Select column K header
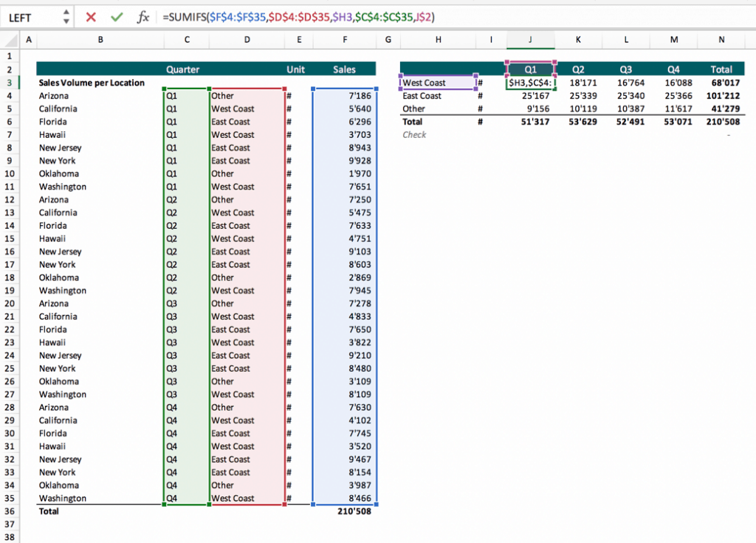 578,40
